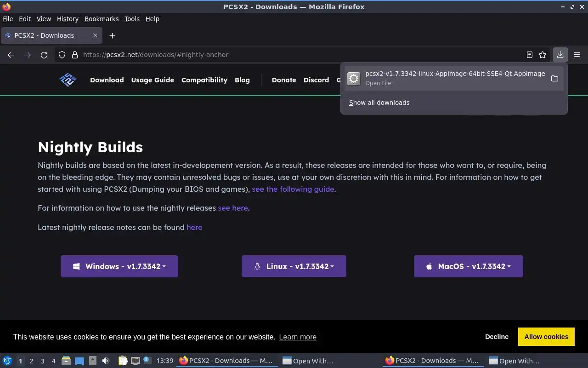Click the update notifier tray icon
The width and height of the screenshot is (588, 368).
click(x=147, y=361)
